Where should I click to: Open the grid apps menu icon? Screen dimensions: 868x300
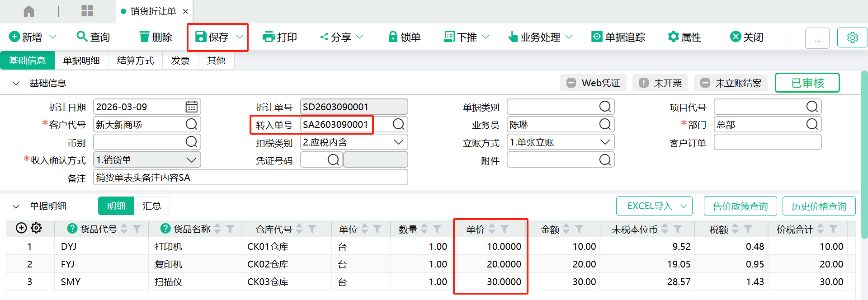87,11
